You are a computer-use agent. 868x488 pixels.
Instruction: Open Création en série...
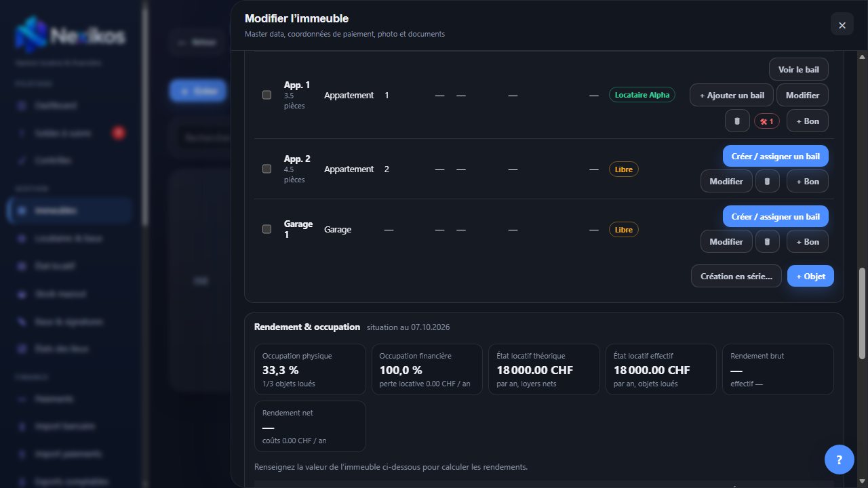coord(736,276)
